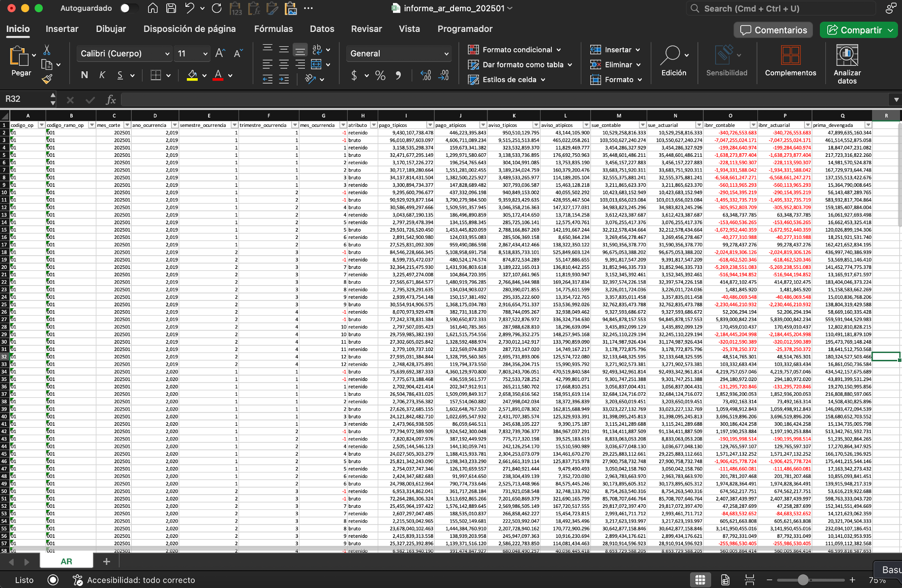Open filter dropdown for atributo column
Screen dimensions: 902x588
(x=373, y=125)
